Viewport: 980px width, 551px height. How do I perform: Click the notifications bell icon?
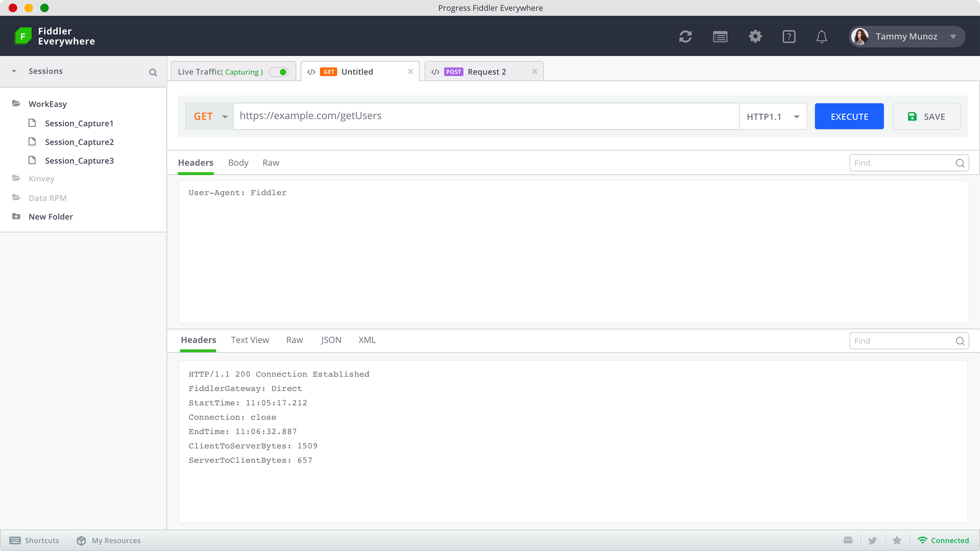click(x=822, y=36)
